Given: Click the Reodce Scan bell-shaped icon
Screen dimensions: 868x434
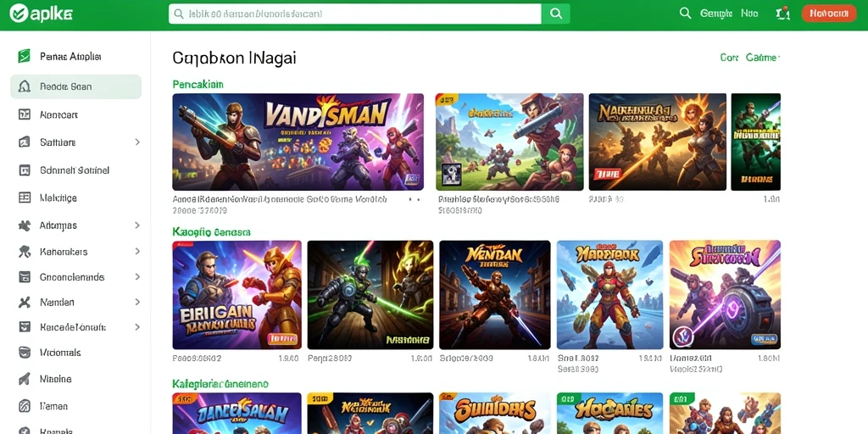Looking at the screenshot, I should 24,86.
